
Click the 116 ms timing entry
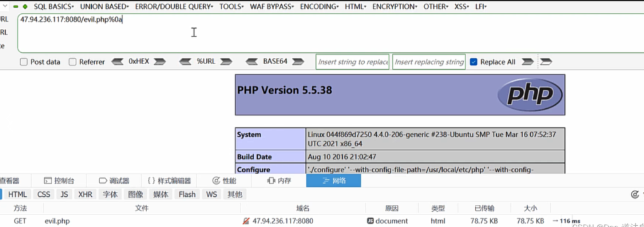click(566, 221)
